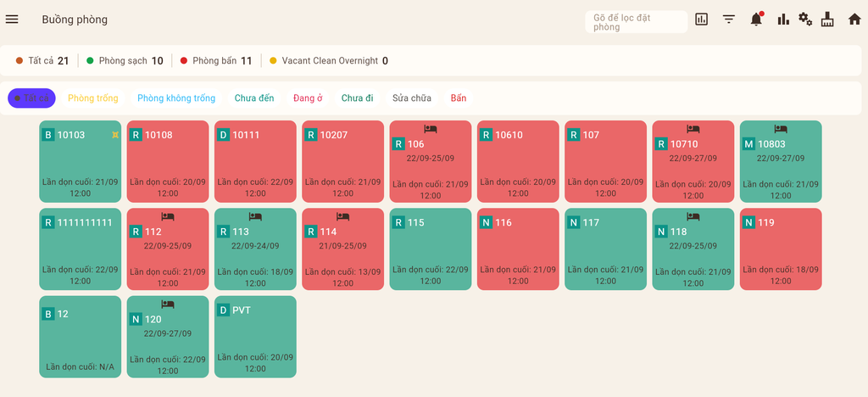Click the Buồng phòng page title

75,20
